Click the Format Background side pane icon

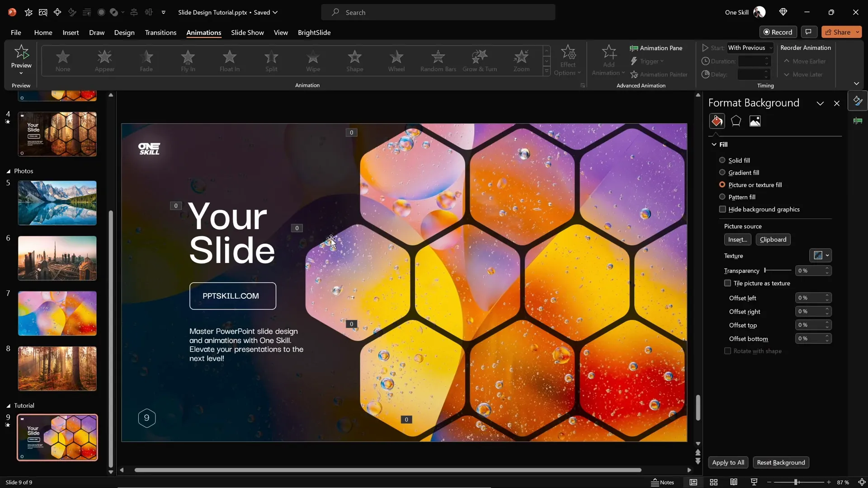(858, 101)
